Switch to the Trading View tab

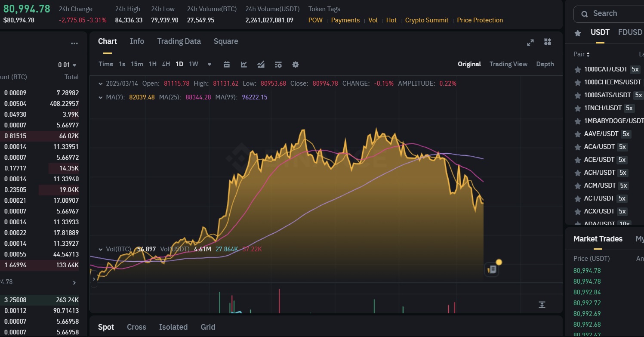click(508, 64)
